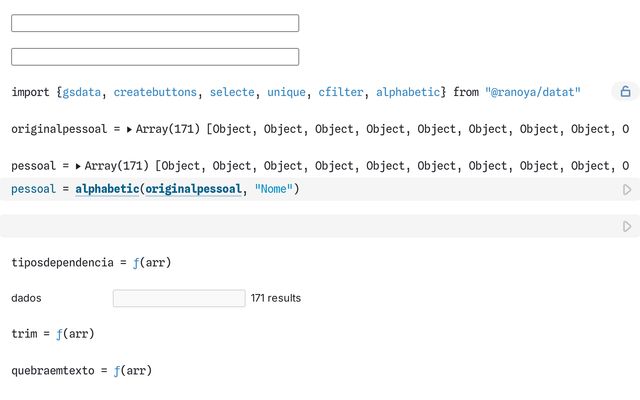This screenshot has width=640, height=400.
Task: Click the selecte import name
Action: [232, 92]
